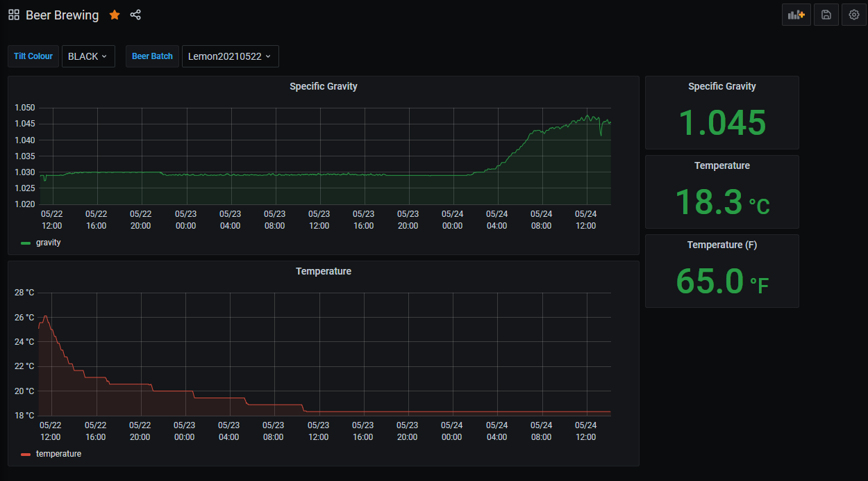Image resolution: width=868 pixels, height=481 pixels.
Task: Click the green gravity legend colour swatch
Action: point(26,243)
